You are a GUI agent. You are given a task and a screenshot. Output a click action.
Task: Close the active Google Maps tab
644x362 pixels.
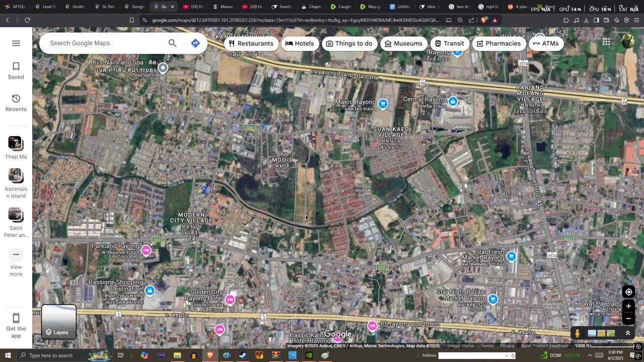point(172,7)
